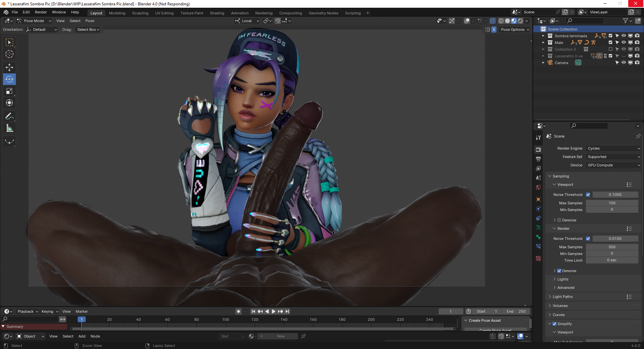Click the End frame 250 field
Image resolution: width=644 pixels, height=349 pixels.
pyautogui.click(x=516, y=311)
